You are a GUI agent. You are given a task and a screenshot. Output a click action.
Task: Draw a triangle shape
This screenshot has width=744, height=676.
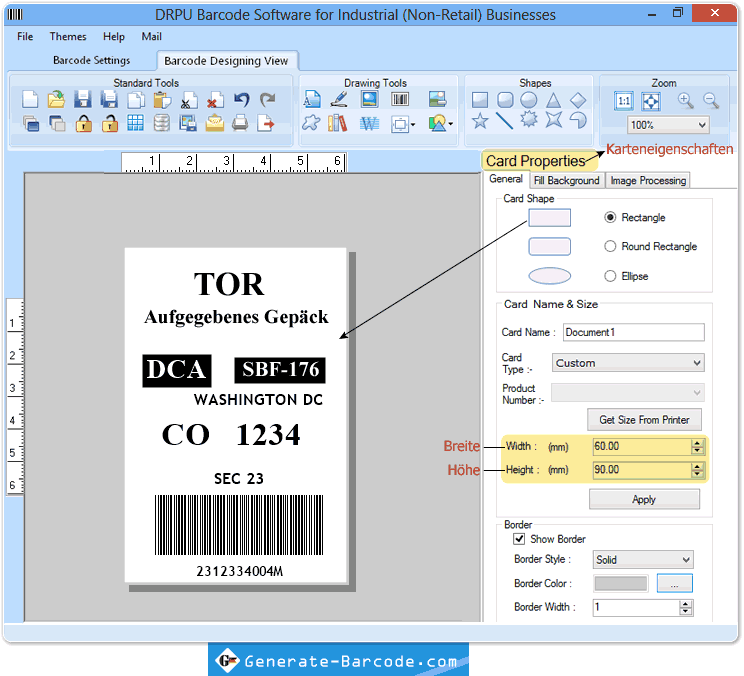pyautogui.click(x=553, y=100)
